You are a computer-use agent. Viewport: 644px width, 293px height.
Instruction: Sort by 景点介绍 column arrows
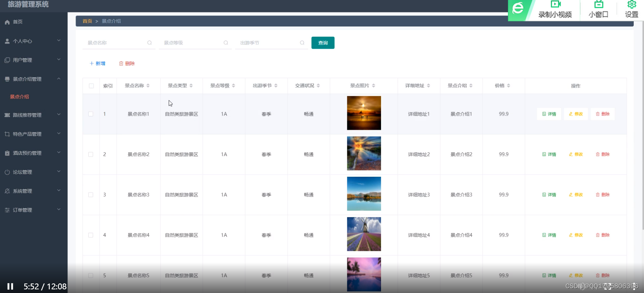point(471,86)
